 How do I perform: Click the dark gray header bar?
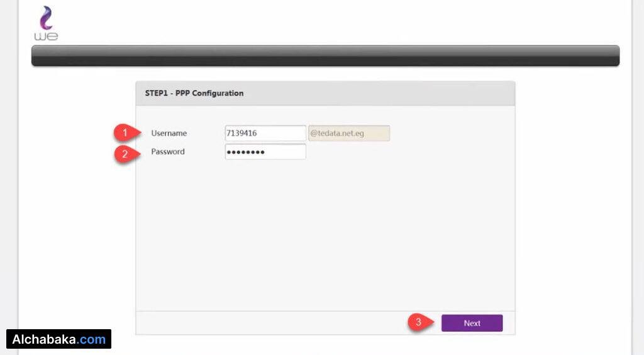click(325, 55)
